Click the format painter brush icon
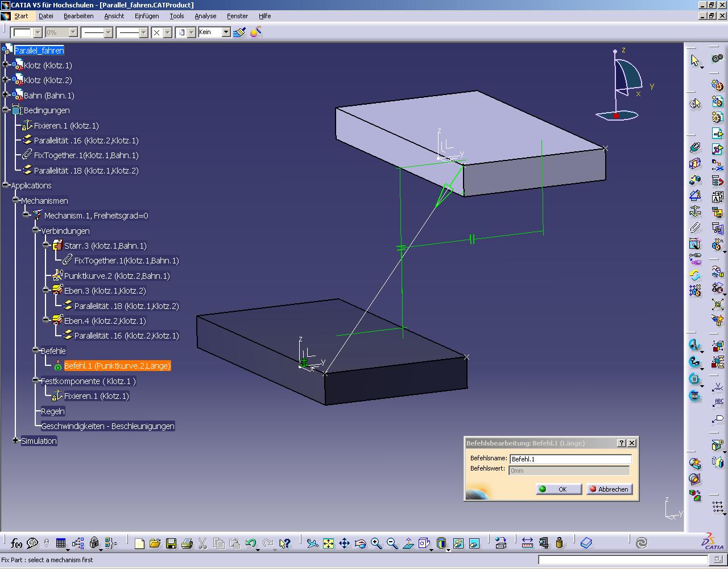728x569 pixels. point(239,32)
